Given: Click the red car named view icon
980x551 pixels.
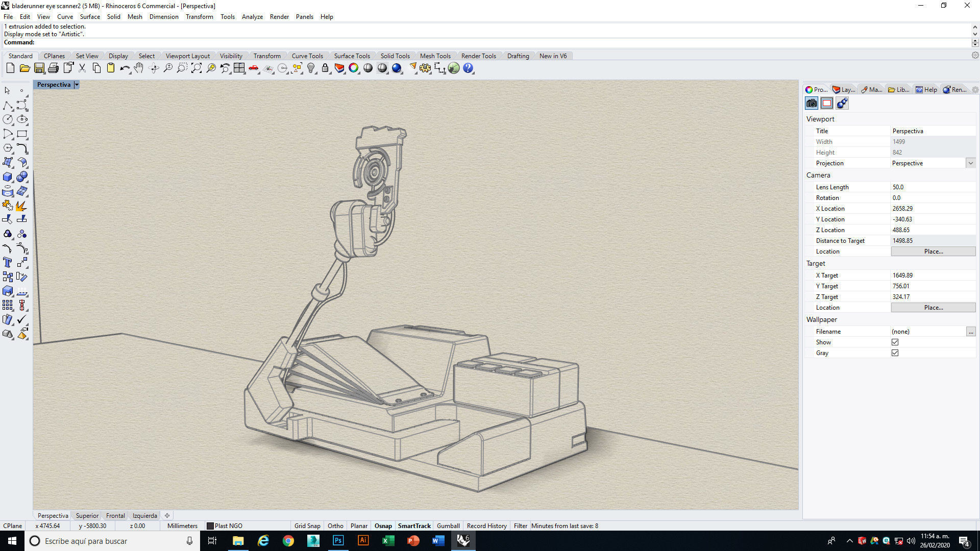Looking at the screenshot, I should pos(254,68).
